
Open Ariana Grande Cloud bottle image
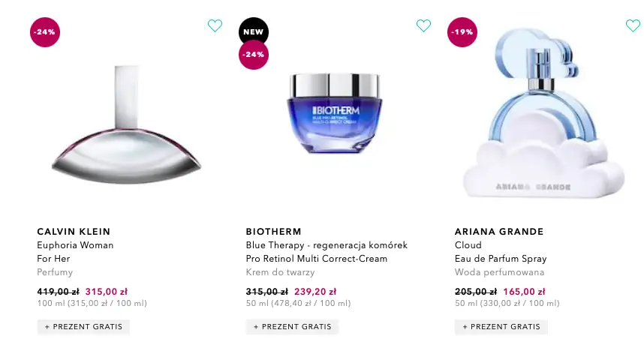[543, 113]
